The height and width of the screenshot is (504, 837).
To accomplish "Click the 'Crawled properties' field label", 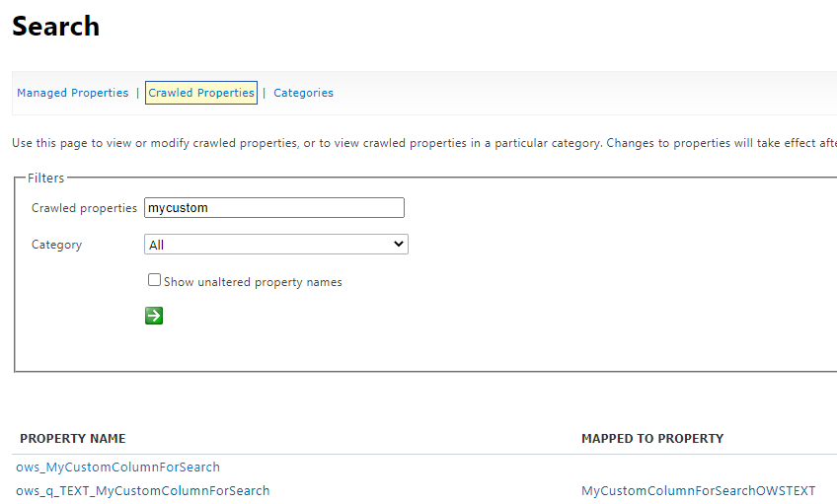I will click(x=84, y=208).
